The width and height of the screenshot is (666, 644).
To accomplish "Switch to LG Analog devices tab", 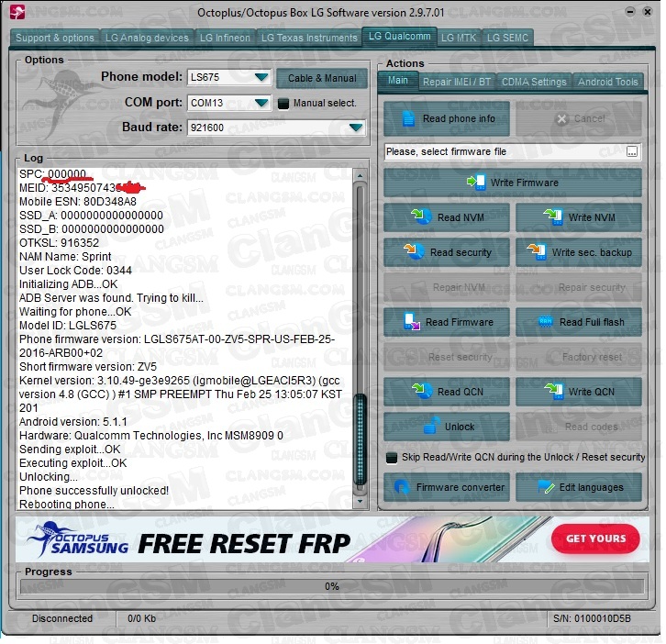I will tap(147, 38).
